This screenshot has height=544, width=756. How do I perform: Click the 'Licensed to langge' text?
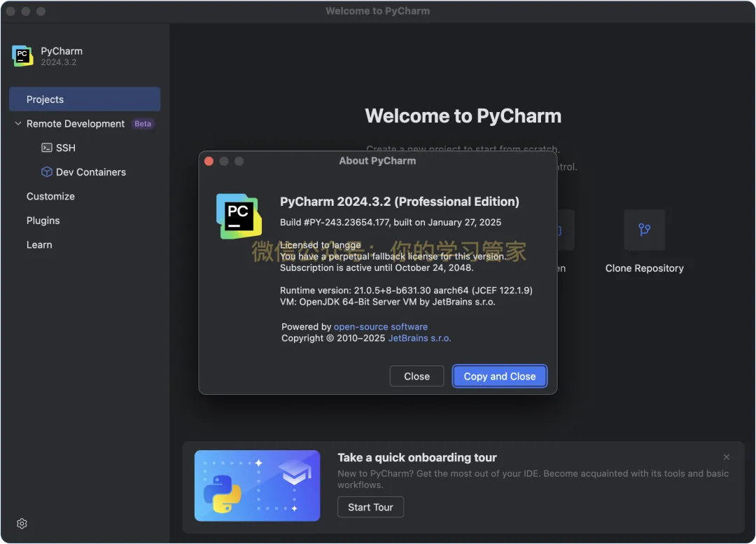click(x=320, y=245)
